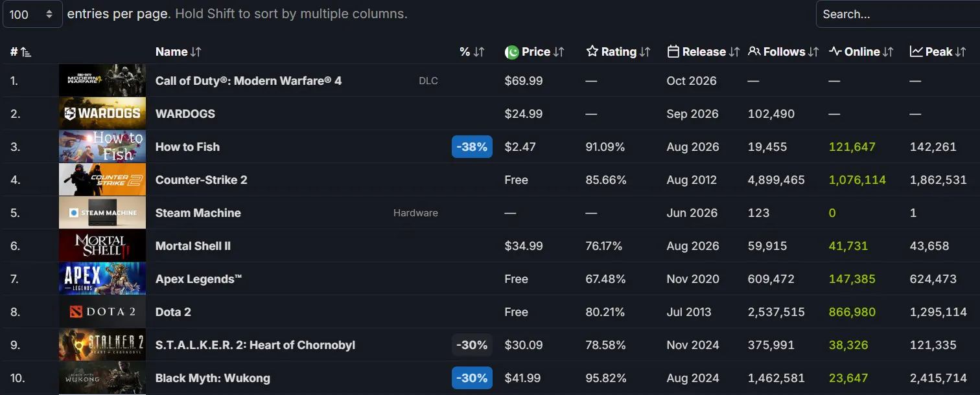Click the Aug 2012 release date
Screen dimensions: 980x395
point(693,179)
